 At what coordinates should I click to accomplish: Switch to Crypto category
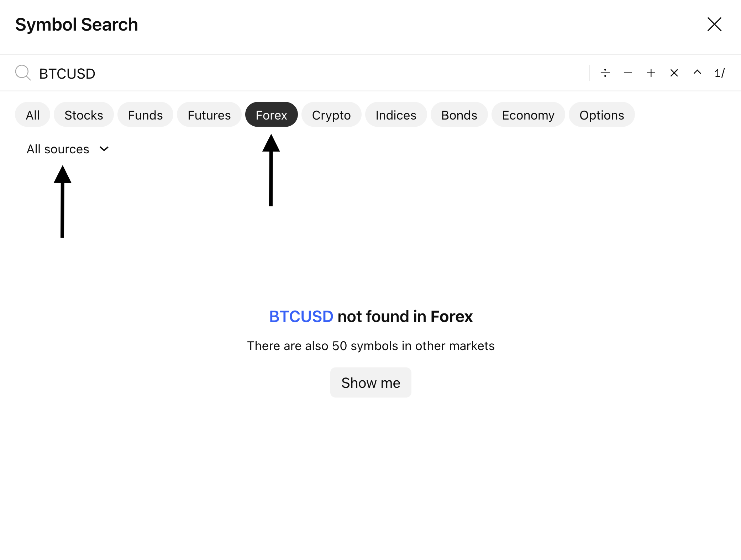[x=331, y=115]
